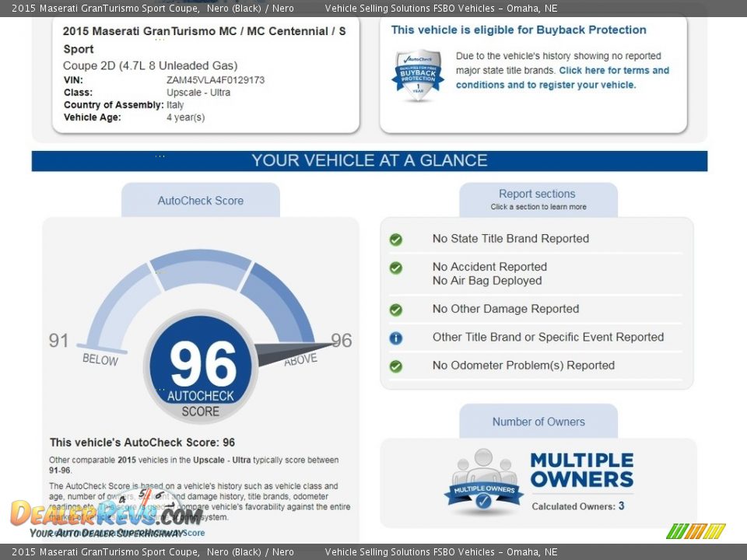Click the Your Vehicle At A Glance banner
Image resolution: width=747 pixels, height=560 pixels.
coord(370,161)
